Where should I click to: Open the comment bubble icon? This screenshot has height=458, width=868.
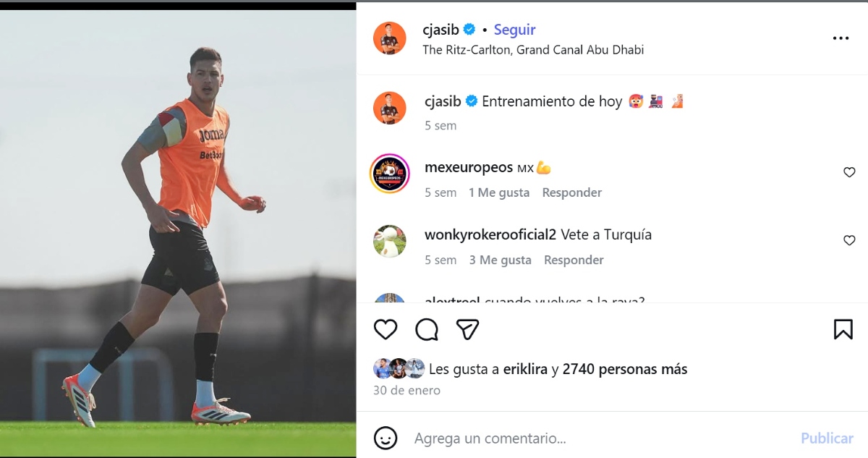pyautogui.click(x=427, y=329)
